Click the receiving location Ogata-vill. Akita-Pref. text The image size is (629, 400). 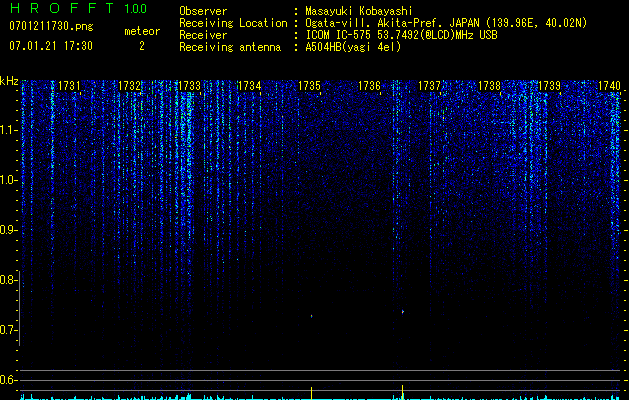(x=392, y=23)
